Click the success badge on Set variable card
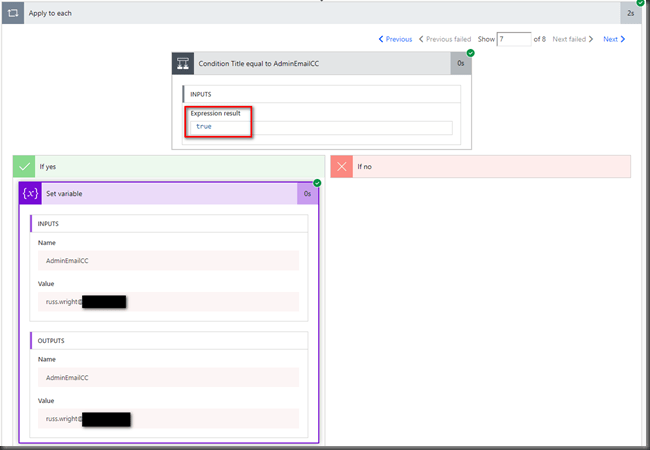The width and height of the screenshot is (650, 450). click(317, 183)
